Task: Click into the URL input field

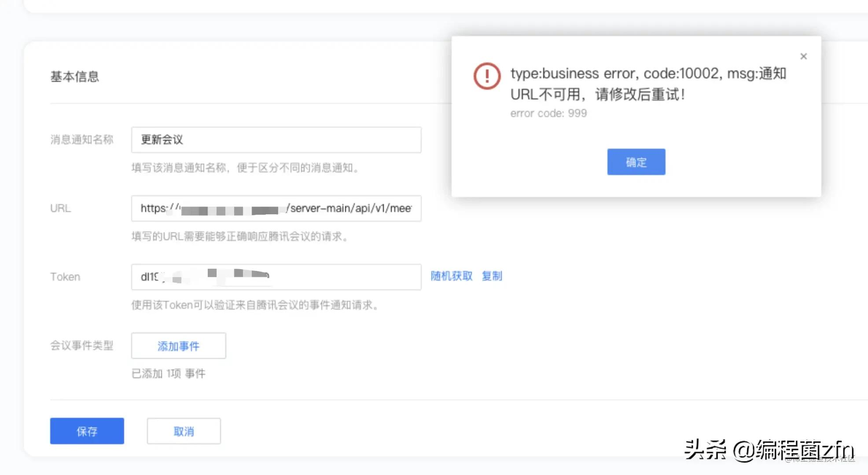Action: point(276,208)
